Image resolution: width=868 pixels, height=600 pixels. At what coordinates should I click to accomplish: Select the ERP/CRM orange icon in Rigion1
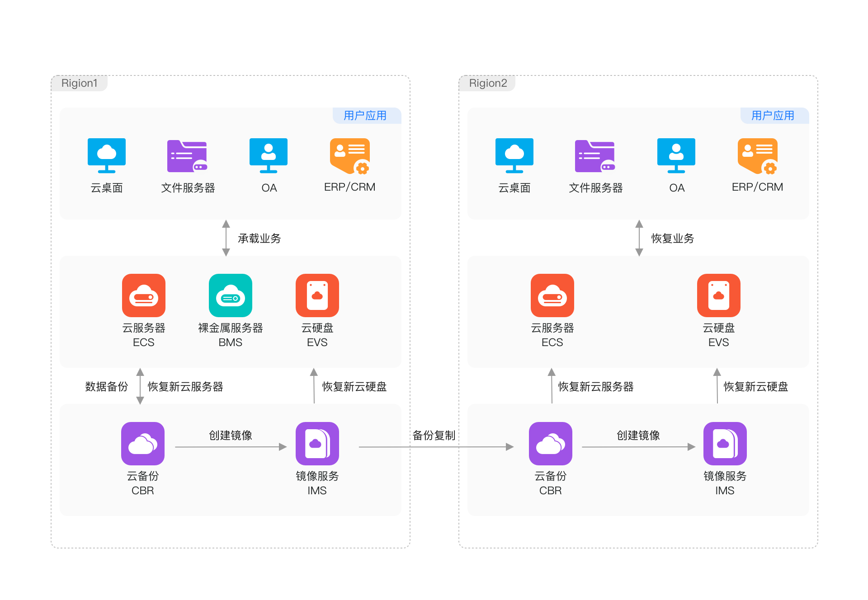pyautogui.click(x=350, y=156)
